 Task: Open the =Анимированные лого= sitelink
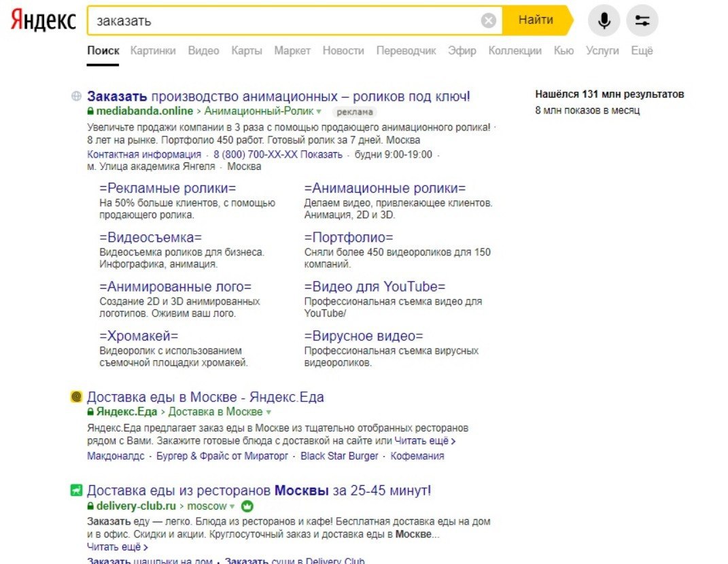coord(175,286)
